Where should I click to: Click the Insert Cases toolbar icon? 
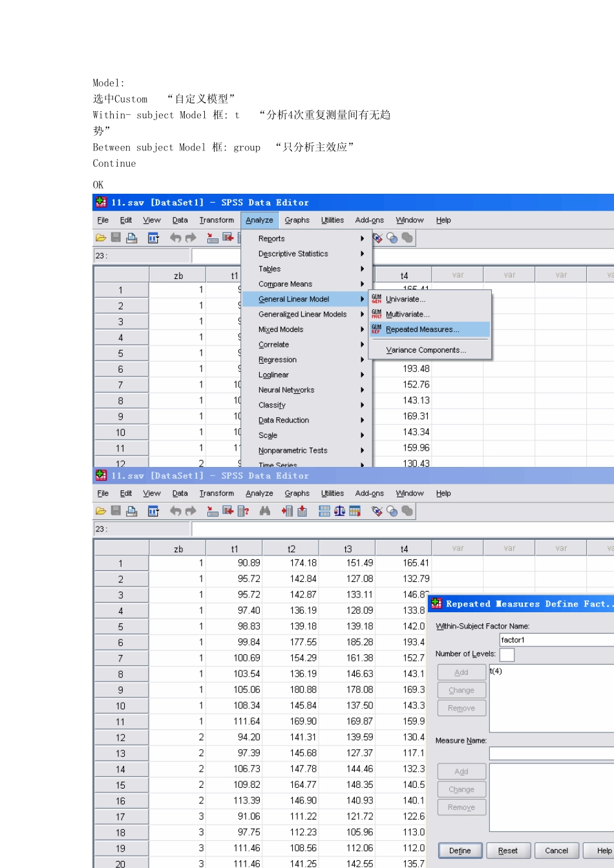287,511
